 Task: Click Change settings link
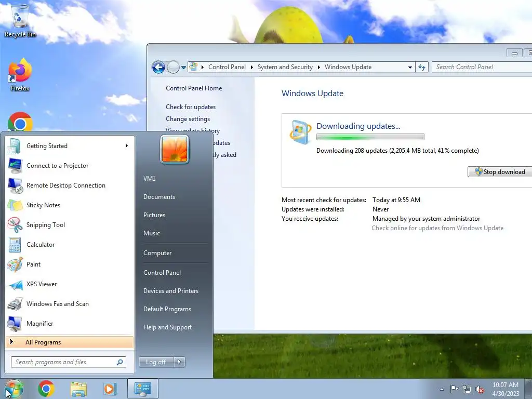188,119
